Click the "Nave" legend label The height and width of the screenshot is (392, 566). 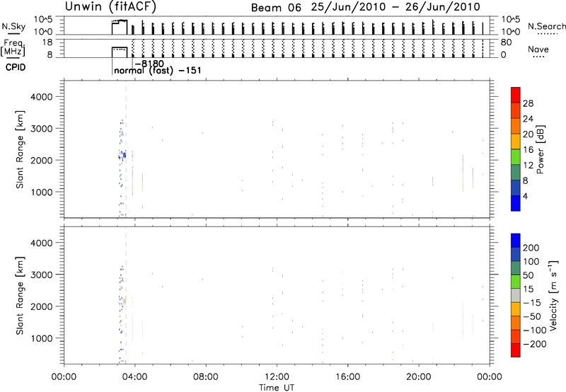tap(538, 49)
